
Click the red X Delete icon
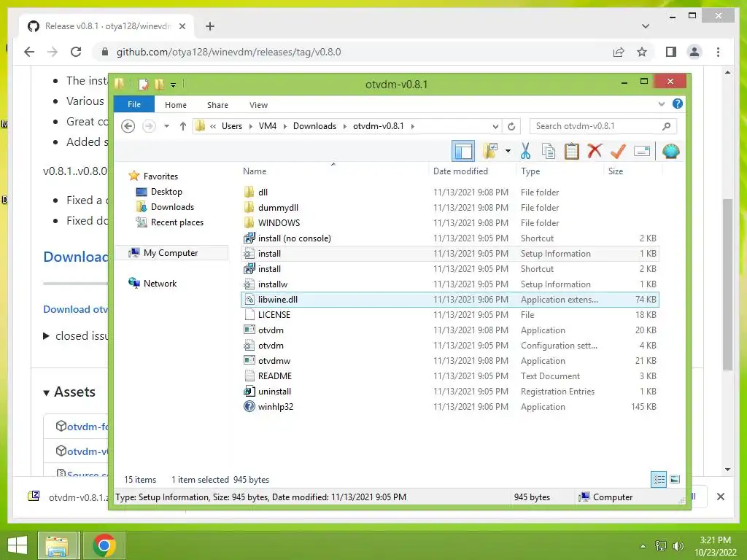[x=595, y=152]
